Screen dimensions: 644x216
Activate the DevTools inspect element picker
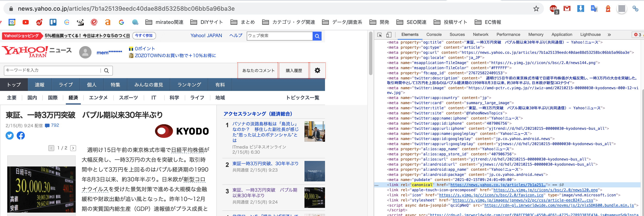click(380, 35)
